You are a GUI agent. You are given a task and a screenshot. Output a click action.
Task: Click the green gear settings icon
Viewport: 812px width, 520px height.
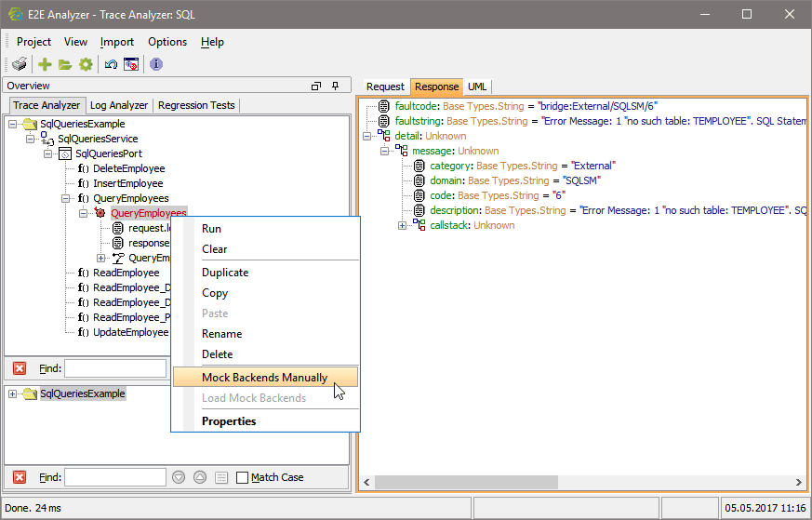click(86, 64)
